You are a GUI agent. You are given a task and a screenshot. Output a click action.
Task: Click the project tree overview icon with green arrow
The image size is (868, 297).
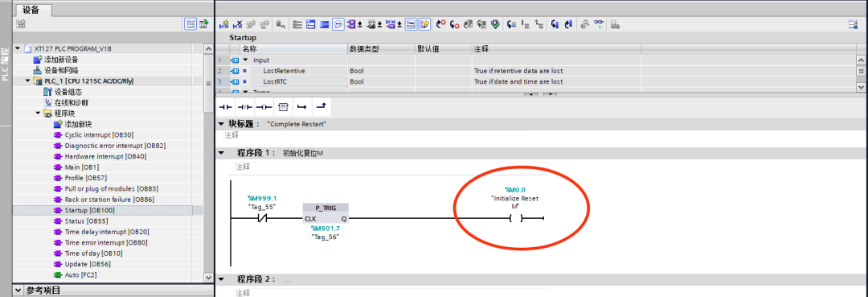click(x=203, y=24)
